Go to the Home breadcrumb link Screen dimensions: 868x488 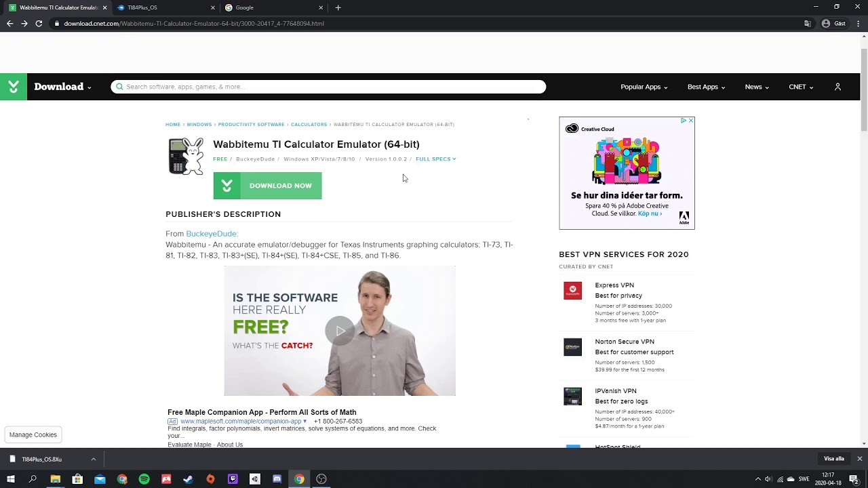click(173, 125)
